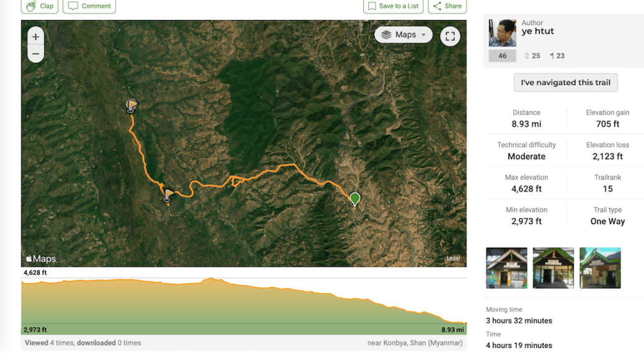
Task: Zoom out of the trail map
Action: 36,54
